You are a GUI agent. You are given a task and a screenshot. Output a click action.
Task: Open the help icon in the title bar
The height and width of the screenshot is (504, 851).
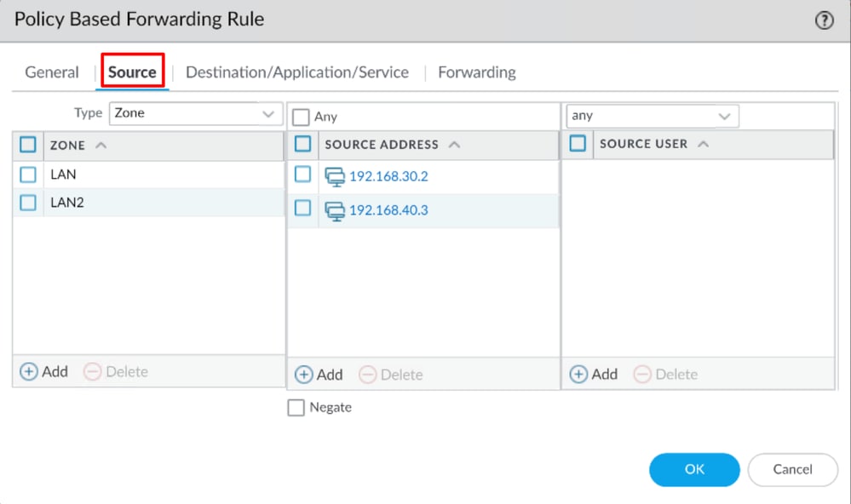824,20
